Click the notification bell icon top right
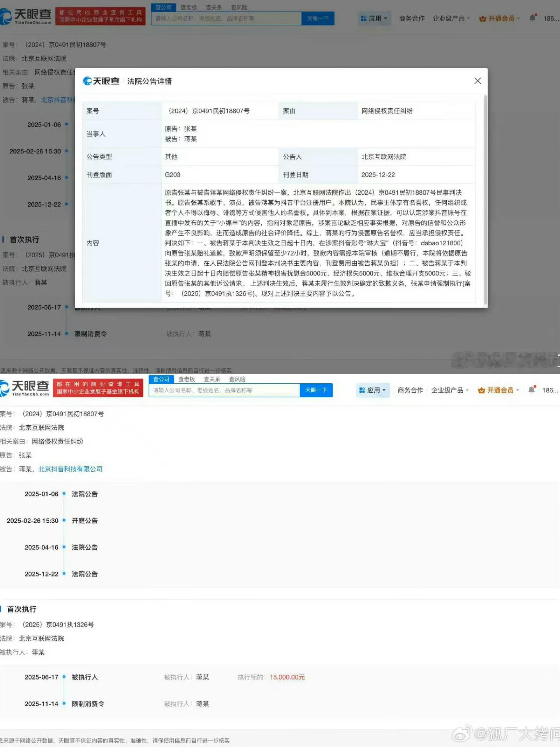Viewport: 560px width, 747px height. (532, 18)
